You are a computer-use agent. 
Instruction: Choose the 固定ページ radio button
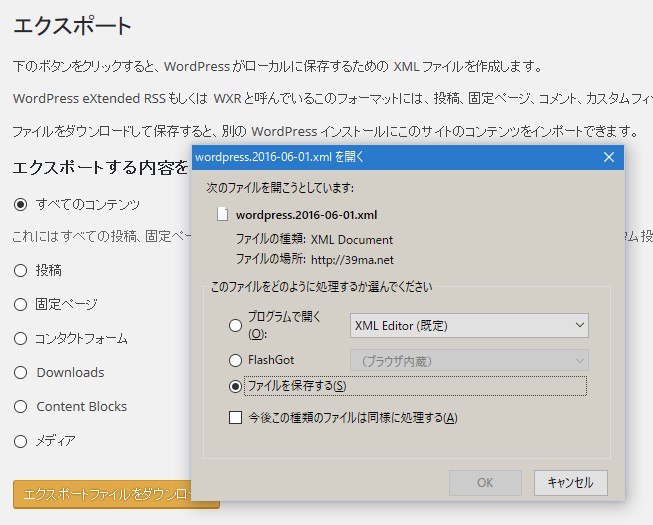pos(20,304)
